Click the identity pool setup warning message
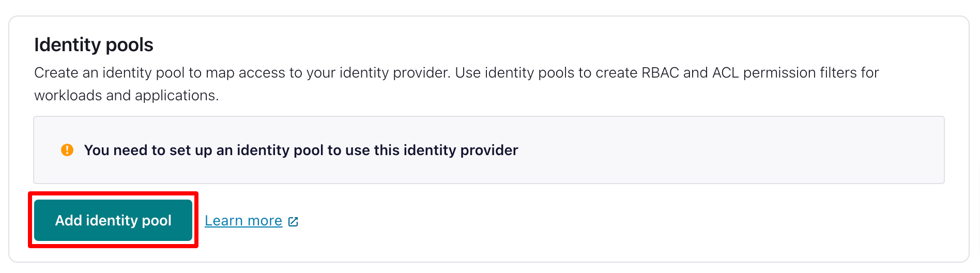 [x=301, y=150]
